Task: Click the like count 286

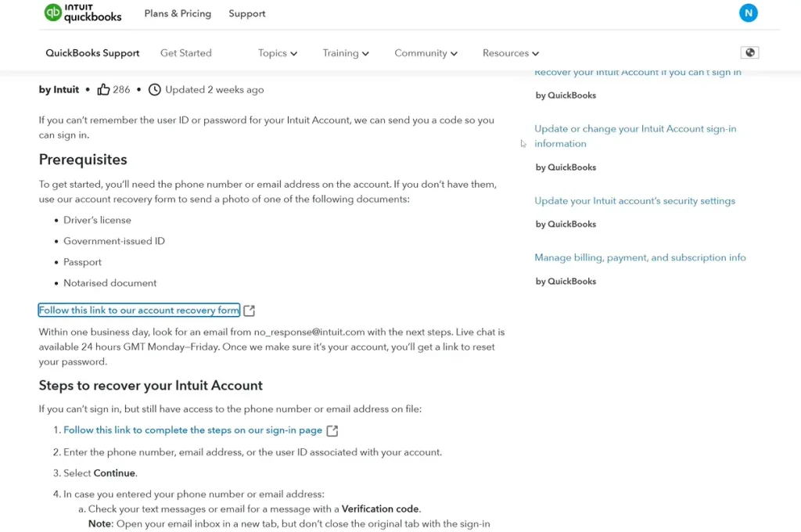Action: [x=121, y=89]
